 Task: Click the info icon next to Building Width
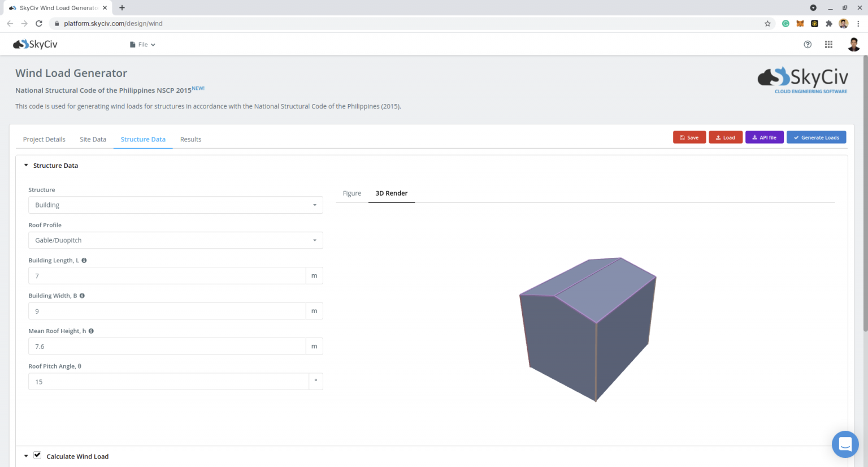click(x=82, y=296)
